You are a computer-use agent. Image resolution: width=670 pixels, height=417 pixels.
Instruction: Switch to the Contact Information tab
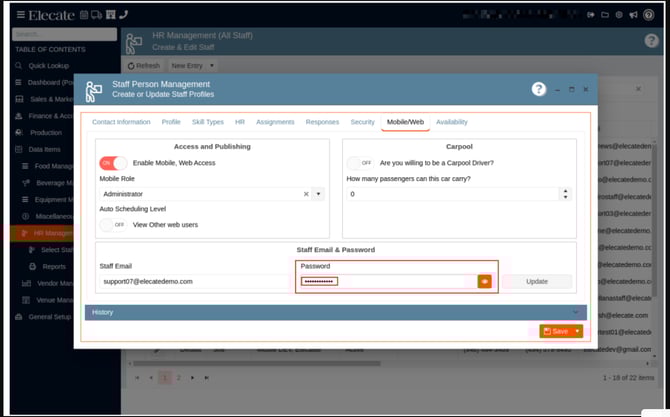click(x=121, y=122)
